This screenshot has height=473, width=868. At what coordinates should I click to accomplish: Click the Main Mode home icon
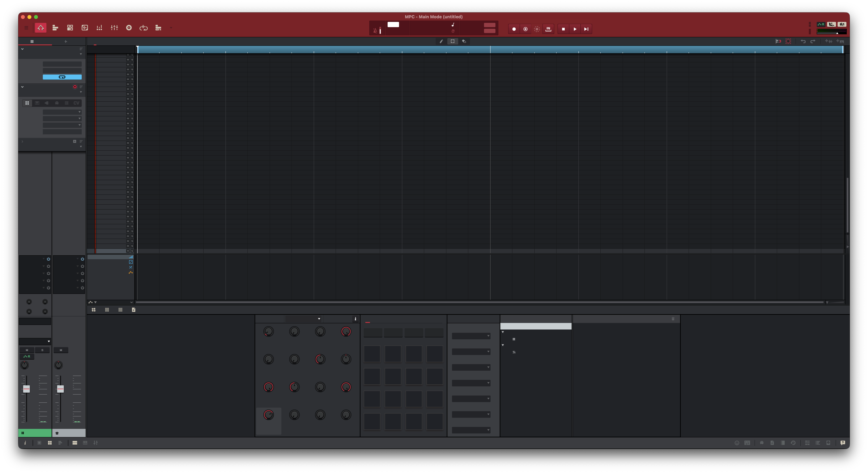click(40, 28)
